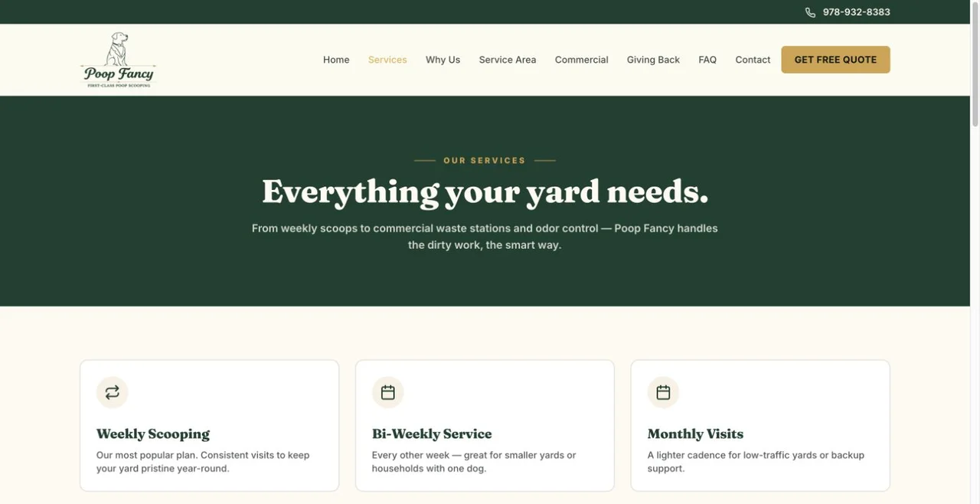Viewport: 980px width, 504px height.
Task: Click the Weekly Scooping repeat arrows icon
Action: (x=112, y=392)
